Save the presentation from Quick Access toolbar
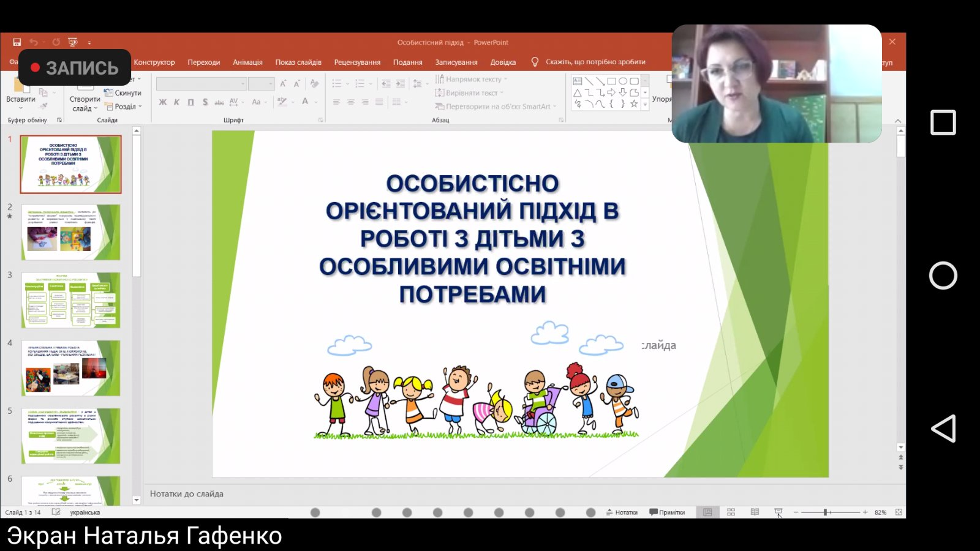Viewport: 980px width, 551px height. (17, 42)
